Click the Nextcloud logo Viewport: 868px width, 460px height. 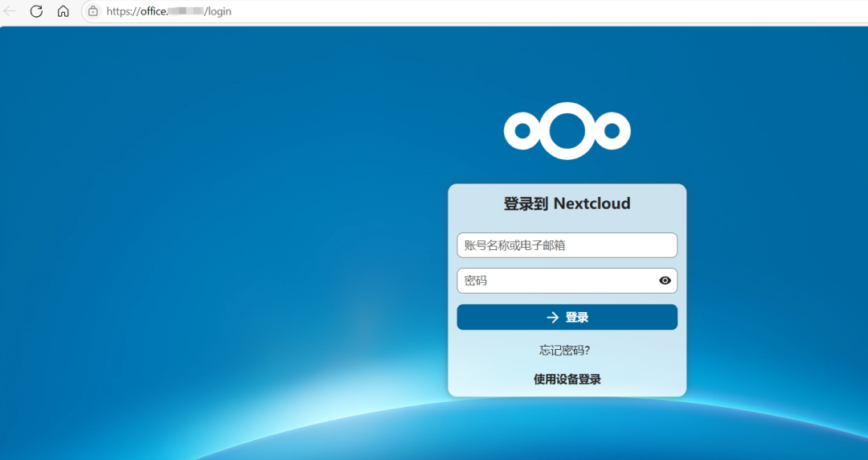click(567, 131)
